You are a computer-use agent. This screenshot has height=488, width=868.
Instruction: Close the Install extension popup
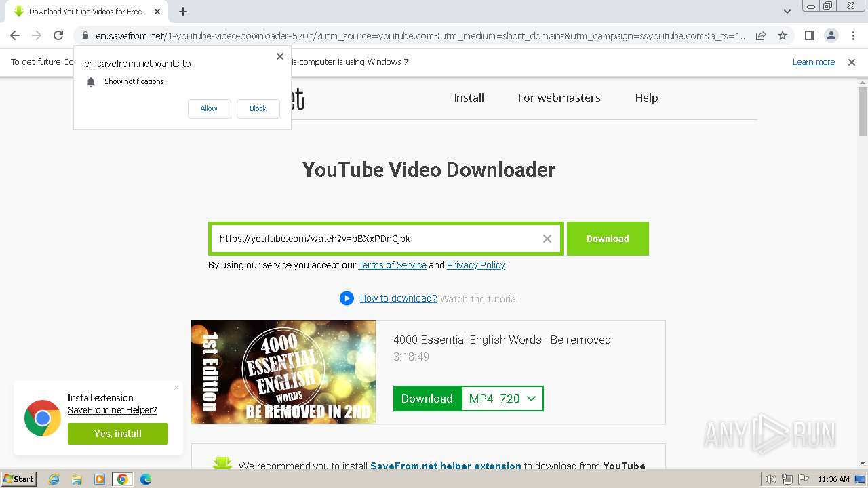[x=176, y=388]
